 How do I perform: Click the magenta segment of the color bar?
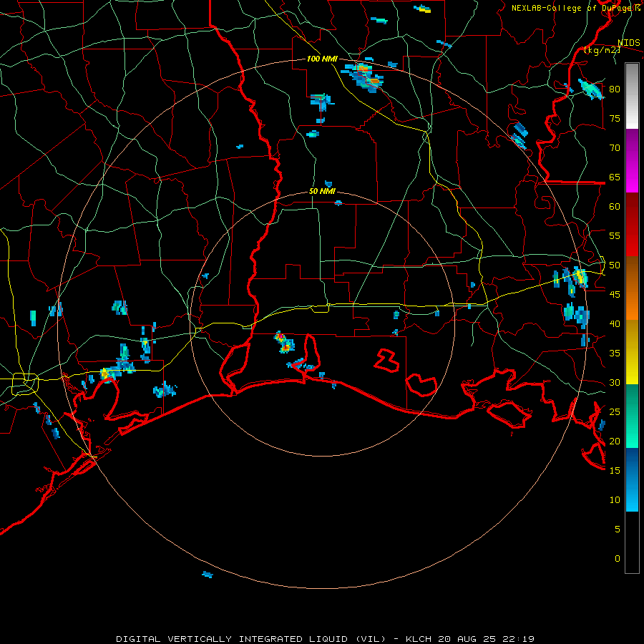pyautogui.click(x=632, y=177)
